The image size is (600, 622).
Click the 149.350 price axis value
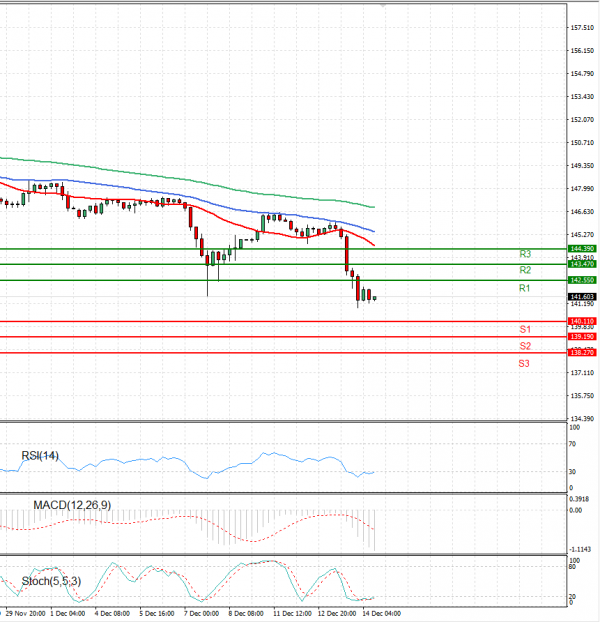[582, 166]
